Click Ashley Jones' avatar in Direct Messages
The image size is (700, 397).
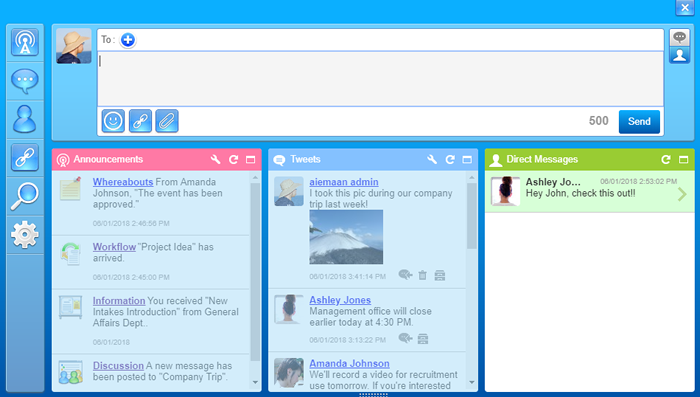(x=505, y=191)
